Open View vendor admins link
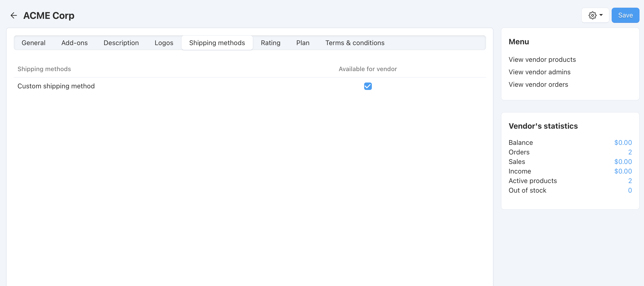Image resolution: width=644 pixels, height=286 pixels. tap(540, 72)
